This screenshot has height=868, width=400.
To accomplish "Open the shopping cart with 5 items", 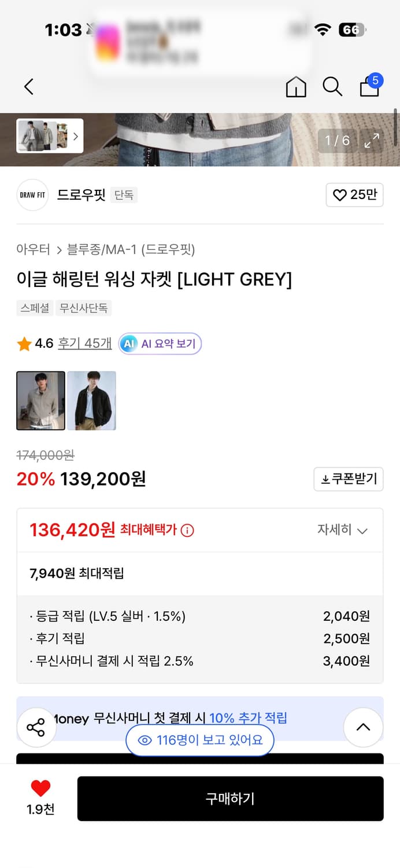I will [x=369, y=88].
